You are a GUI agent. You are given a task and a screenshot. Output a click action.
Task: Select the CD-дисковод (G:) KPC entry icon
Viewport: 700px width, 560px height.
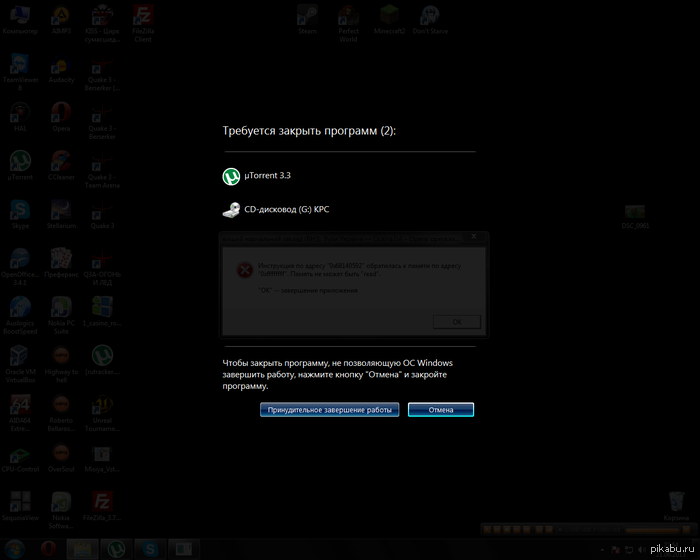click(231, 211)
